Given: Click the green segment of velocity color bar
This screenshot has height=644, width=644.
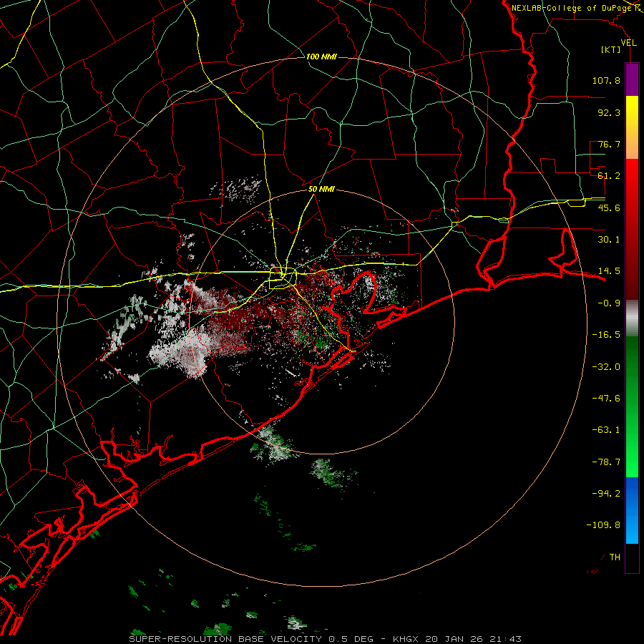Looking at the screenshot, I should (x=632, y=406).
